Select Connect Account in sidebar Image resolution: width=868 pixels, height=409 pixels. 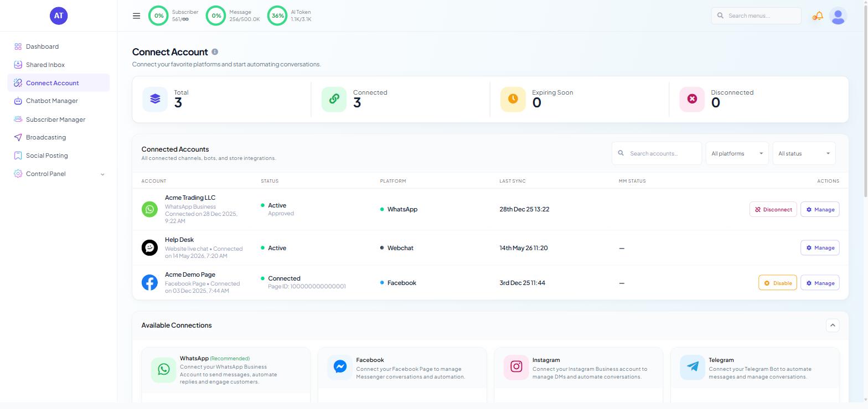[x=59, y=83]
